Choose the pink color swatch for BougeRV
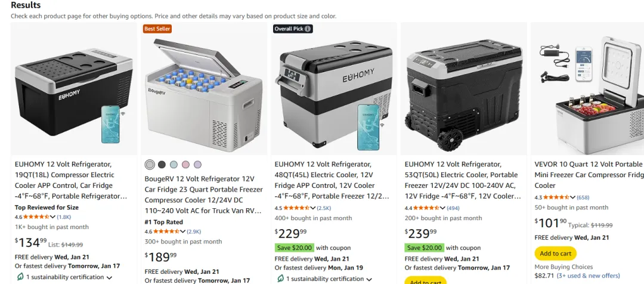 click(x=185, y=165)
